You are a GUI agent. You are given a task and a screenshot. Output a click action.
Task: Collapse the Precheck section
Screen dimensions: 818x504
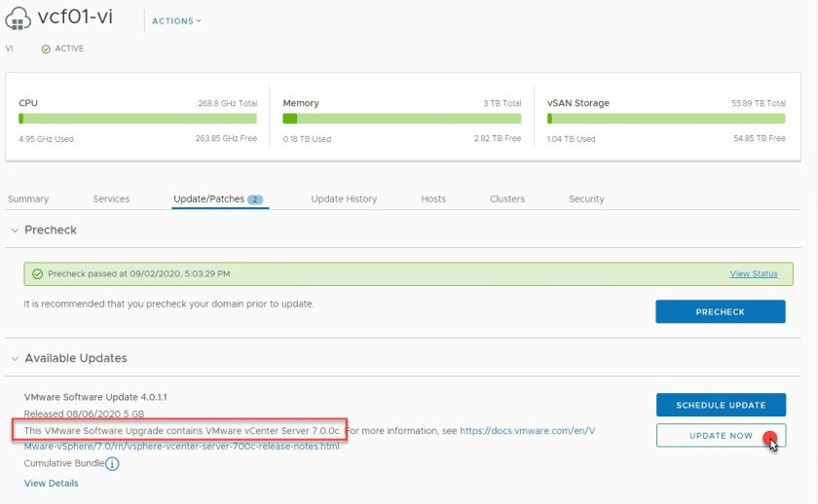[x=14, y=231]
